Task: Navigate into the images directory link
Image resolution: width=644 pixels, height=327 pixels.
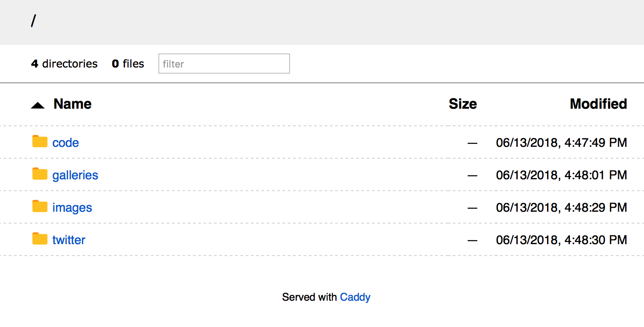Action: (x=72, y=208)
